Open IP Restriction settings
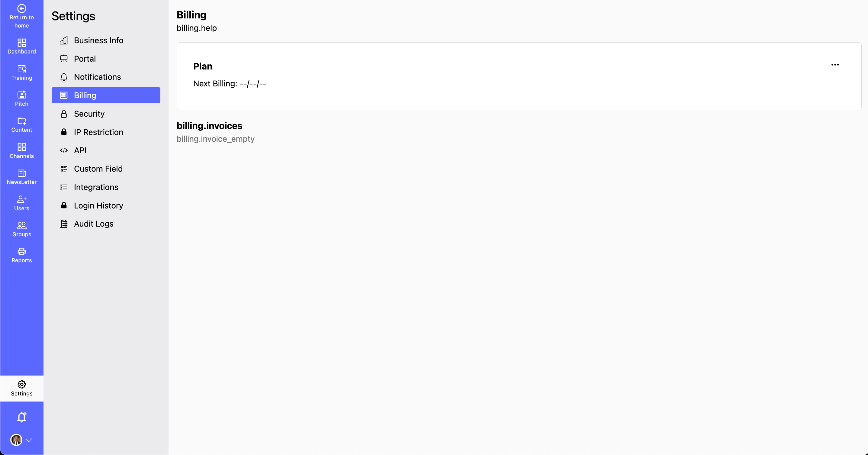 (x=98, y=132)
